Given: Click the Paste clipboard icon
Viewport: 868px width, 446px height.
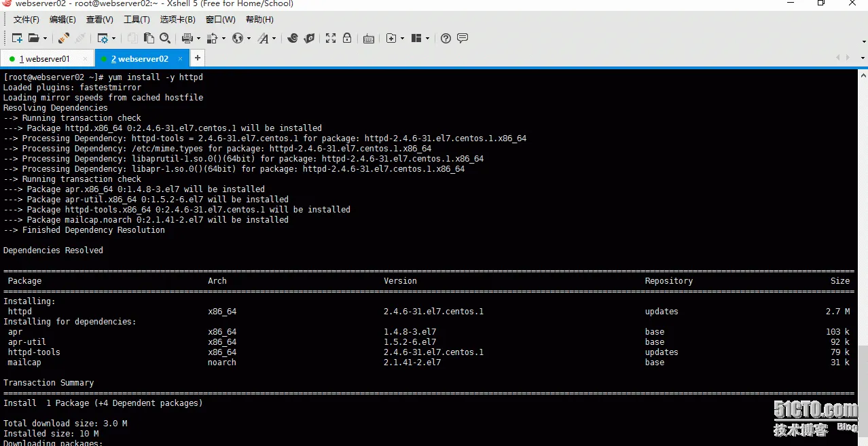Looking at the screenshot, I should click(149, 38).
